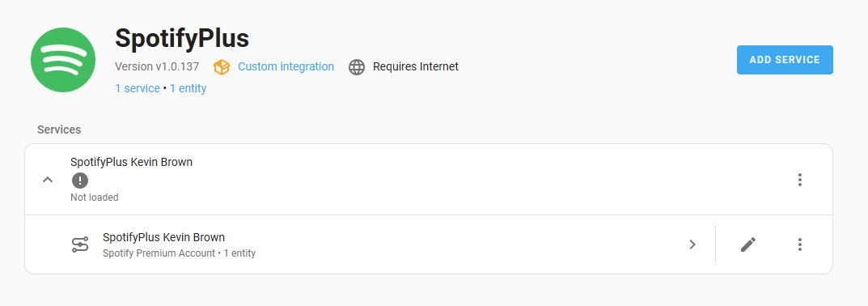Click the Version v1.0.137 label
Image resolution: width=868 pixels, height=306 pixels.
click(157, 66)
